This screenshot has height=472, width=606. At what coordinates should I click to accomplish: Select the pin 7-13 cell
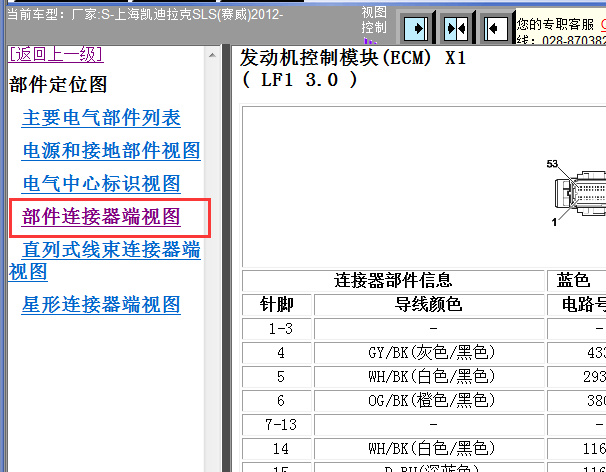pyautogui.click(x=277, y=425)
